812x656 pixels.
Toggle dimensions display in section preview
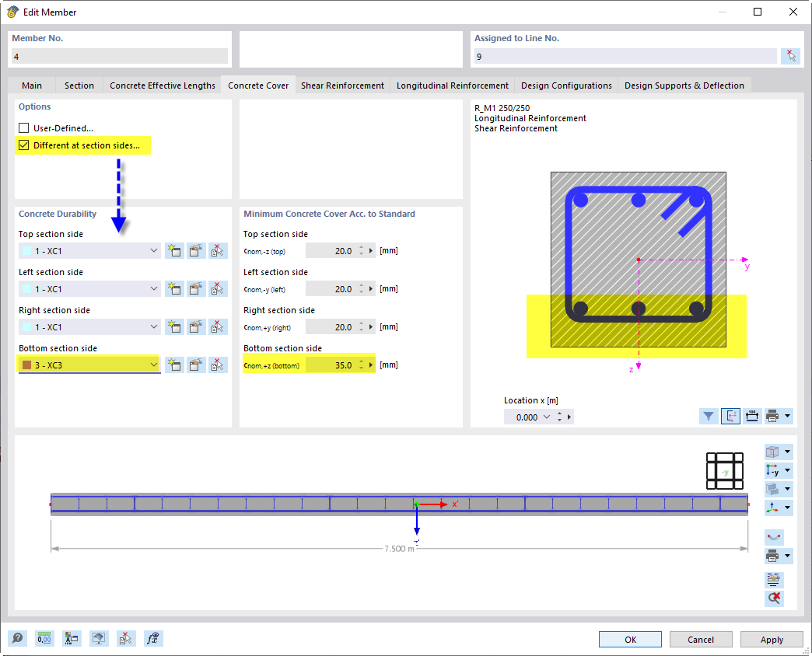(752, 416)
